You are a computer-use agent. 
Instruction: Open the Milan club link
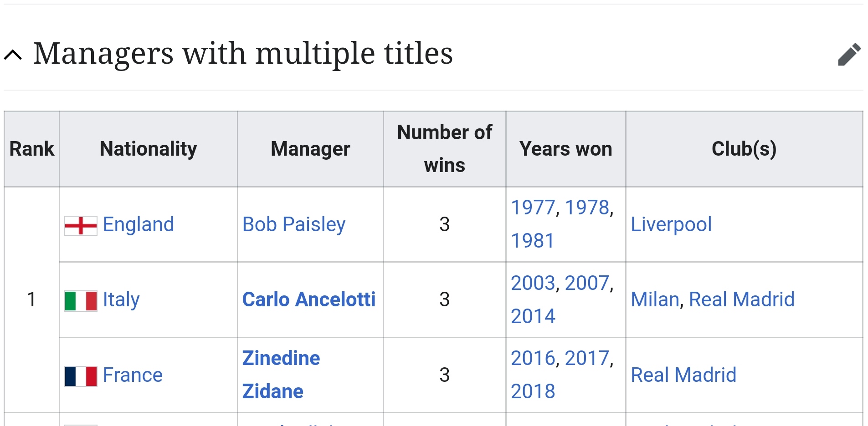click(655, 299)
